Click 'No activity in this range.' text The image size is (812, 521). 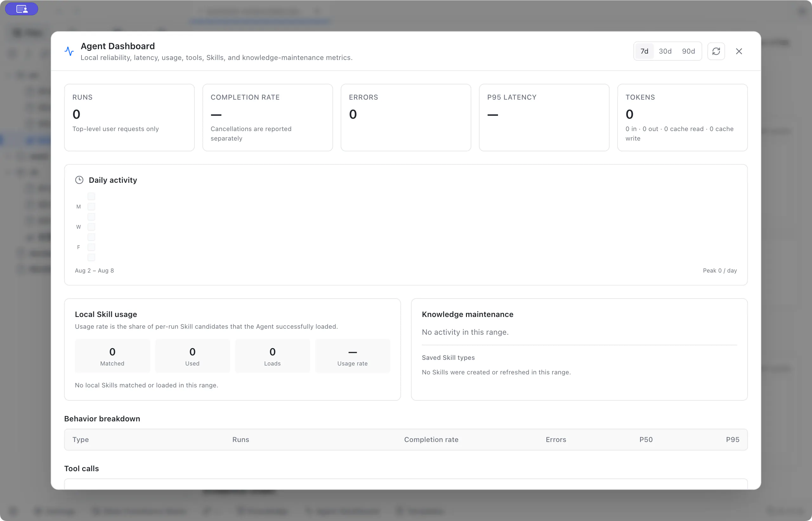pos(465,332)
